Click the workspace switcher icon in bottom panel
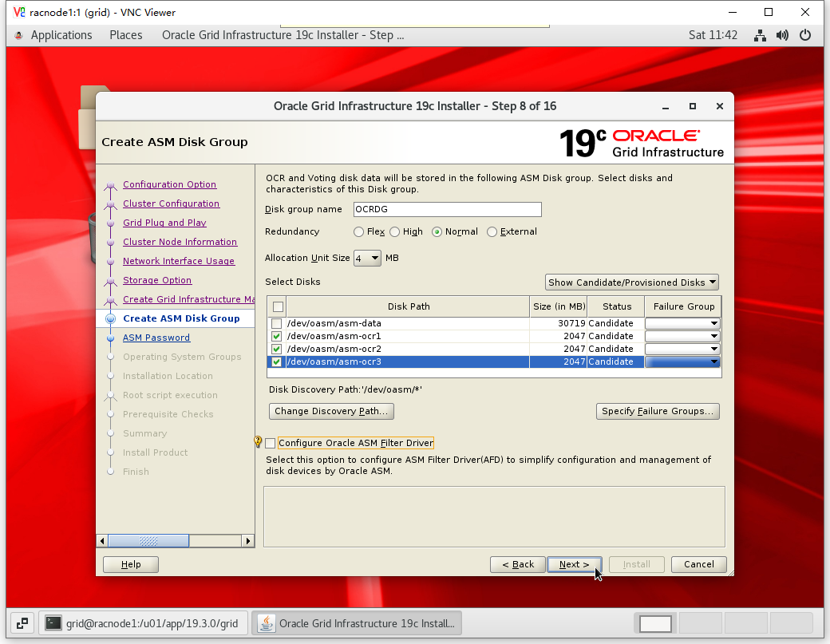830x644 pixels. click(22, 623)
